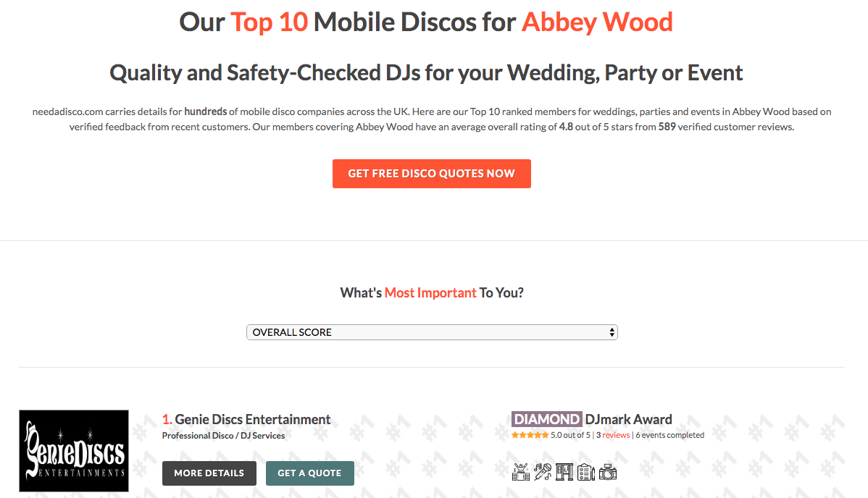Click the clipboard checklist service icon
The image size is (868, 498).
(585, 472)
